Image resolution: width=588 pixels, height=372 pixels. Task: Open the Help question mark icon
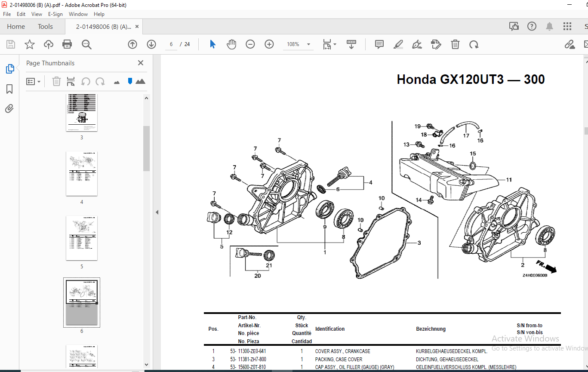coord(532,26)
